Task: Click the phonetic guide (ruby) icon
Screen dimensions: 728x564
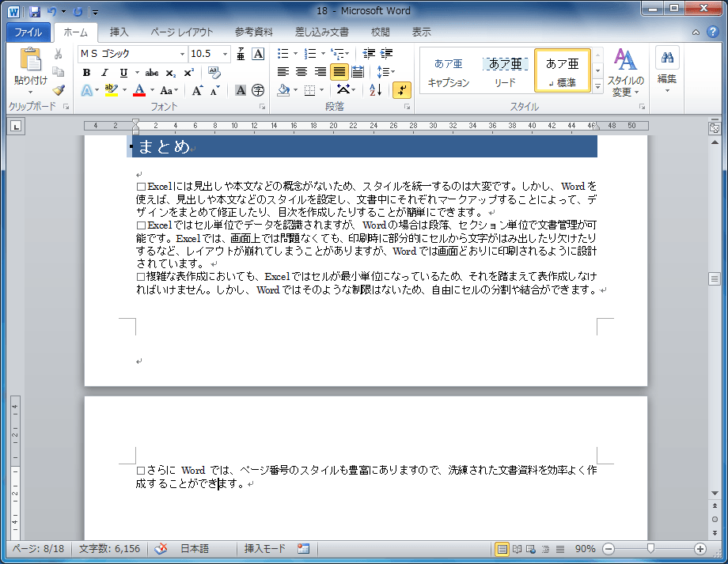Action: pos(241,54)
